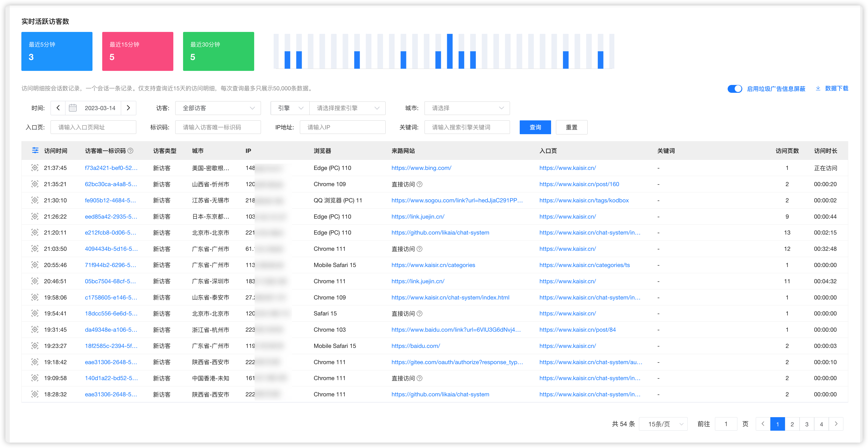The width and height of the screenshot is (868, 448).
Task: Click help icon beside 直接访问 in 21:03:50 row
Action: click(x=419, y=249)
